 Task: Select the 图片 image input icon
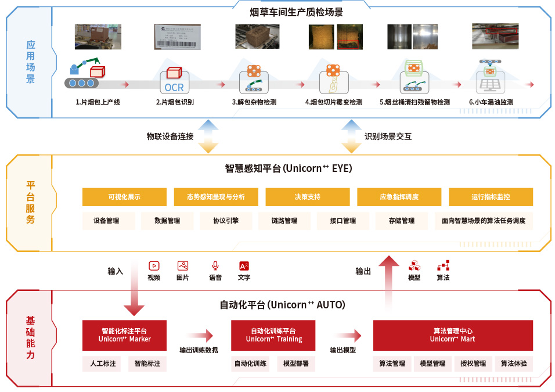pos(183,266)
